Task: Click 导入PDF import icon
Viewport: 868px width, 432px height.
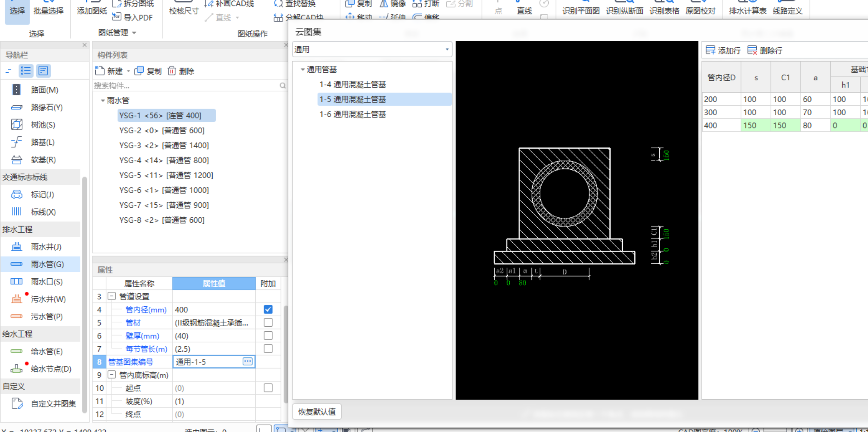Action: (x=116, y=17)
